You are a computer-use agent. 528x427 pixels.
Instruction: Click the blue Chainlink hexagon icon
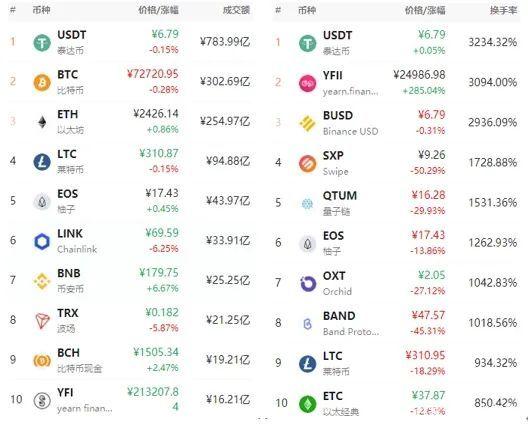(x=42, y=241)
